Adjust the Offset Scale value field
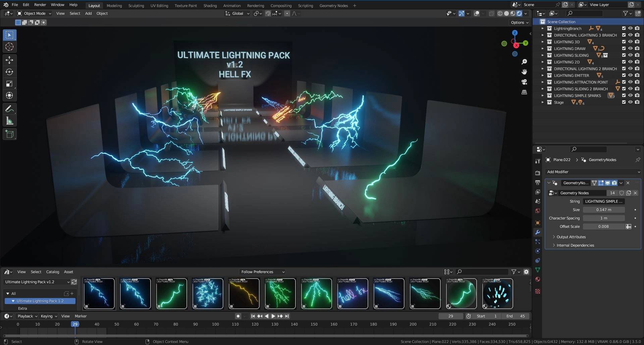The image size is (644, 345). coord(603,227)
